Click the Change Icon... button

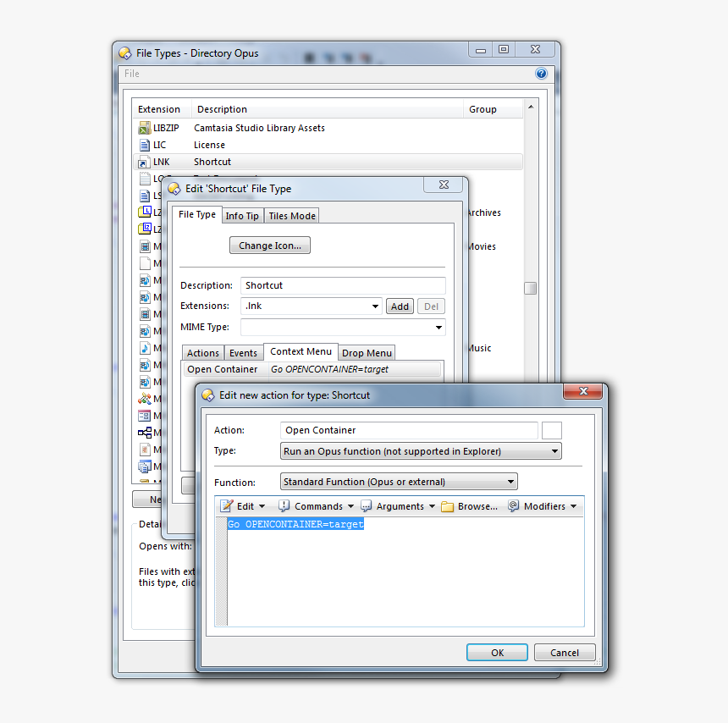(x=270, y=246)
